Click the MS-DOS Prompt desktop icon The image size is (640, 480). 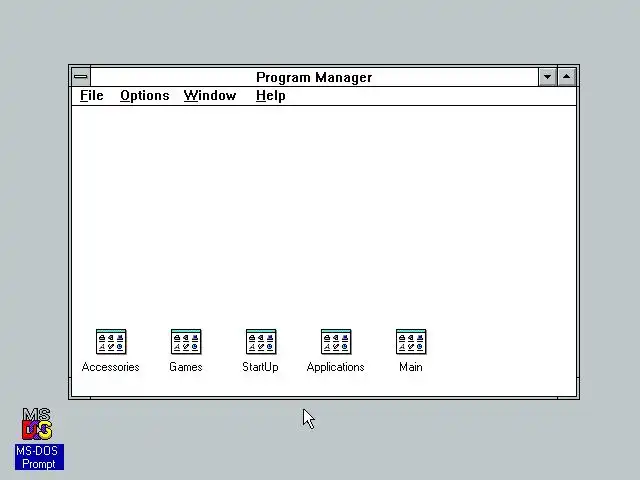37,424
